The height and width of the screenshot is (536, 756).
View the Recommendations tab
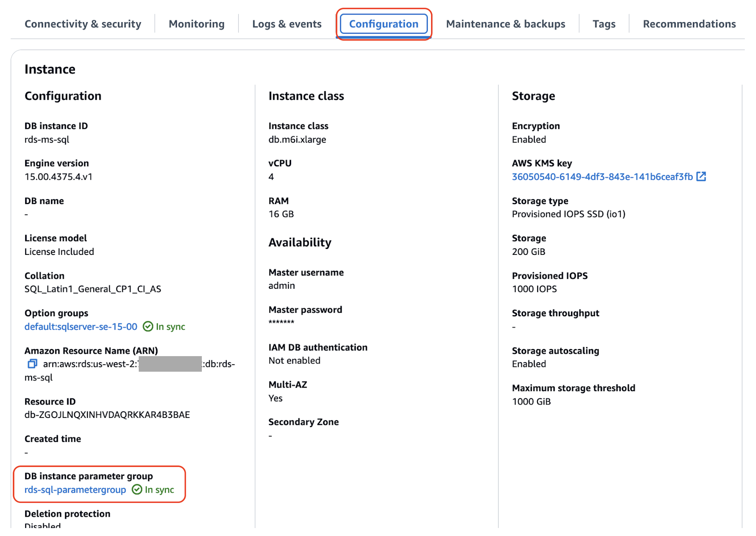click(x=689, y=24)
